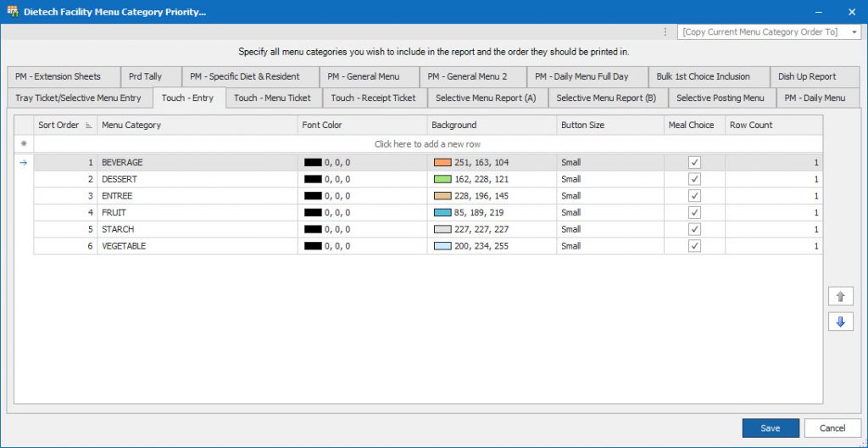The width and height of the screenshot is (868, 448).
Task: Close the Menu Category Priority window
Action: 851,12
